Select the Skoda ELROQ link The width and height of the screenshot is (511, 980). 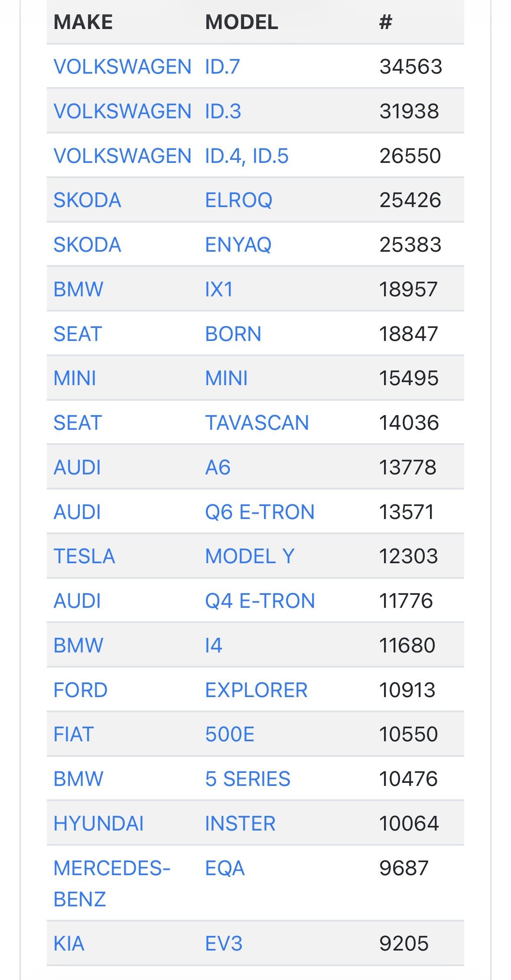pos(238,200)
